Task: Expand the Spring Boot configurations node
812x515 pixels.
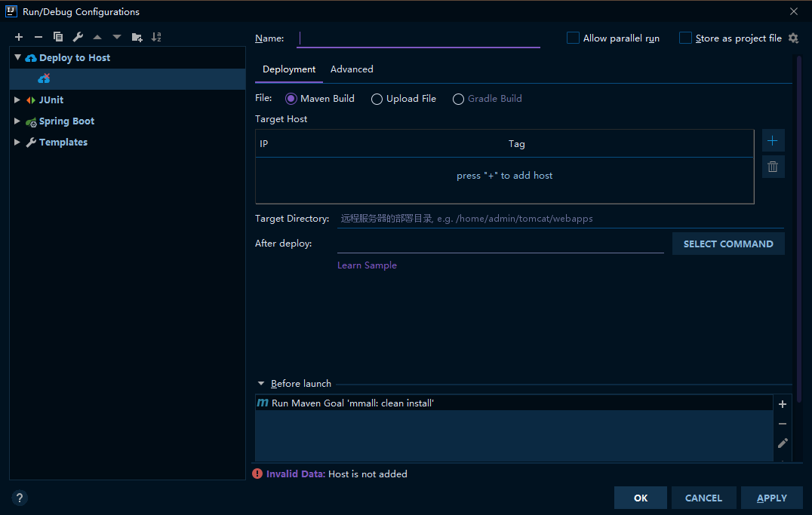Action: (x=17, y=121)
